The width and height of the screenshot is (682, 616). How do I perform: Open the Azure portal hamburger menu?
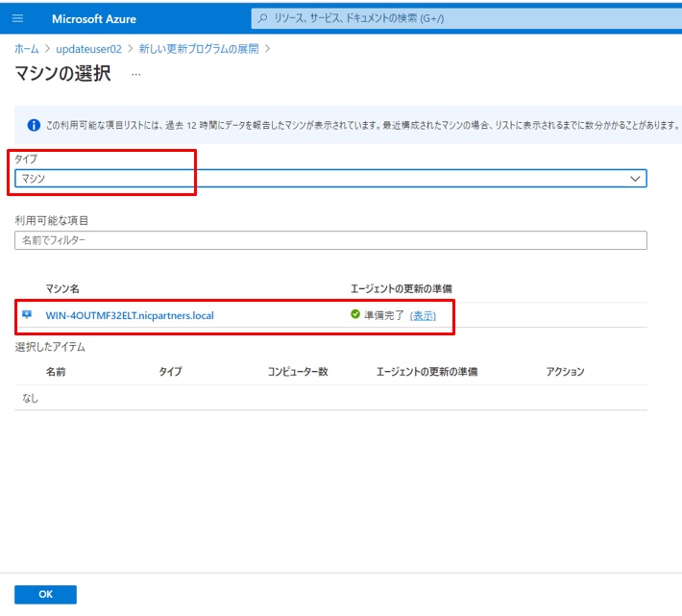(19, 18)
